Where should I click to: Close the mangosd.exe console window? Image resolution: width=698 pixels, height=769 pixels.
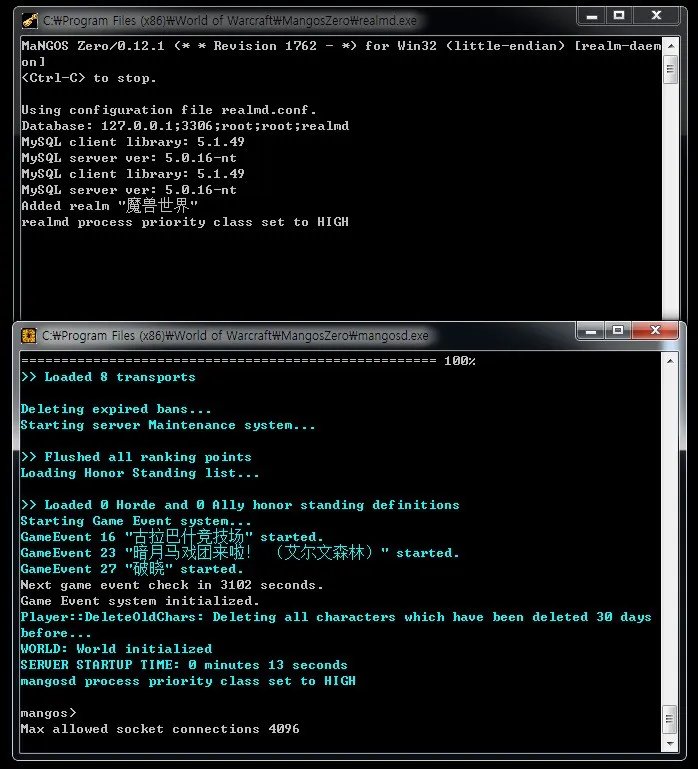pos(655,331)
